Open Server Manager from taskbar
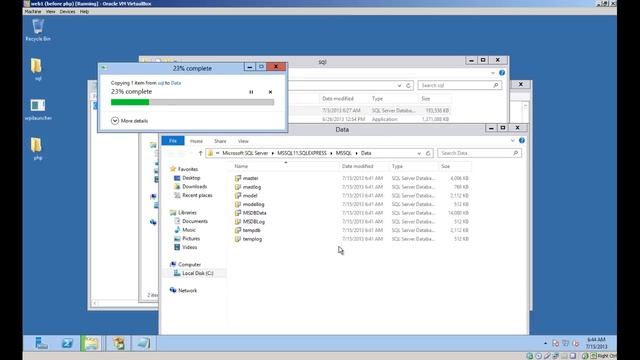 coord(41,343)
